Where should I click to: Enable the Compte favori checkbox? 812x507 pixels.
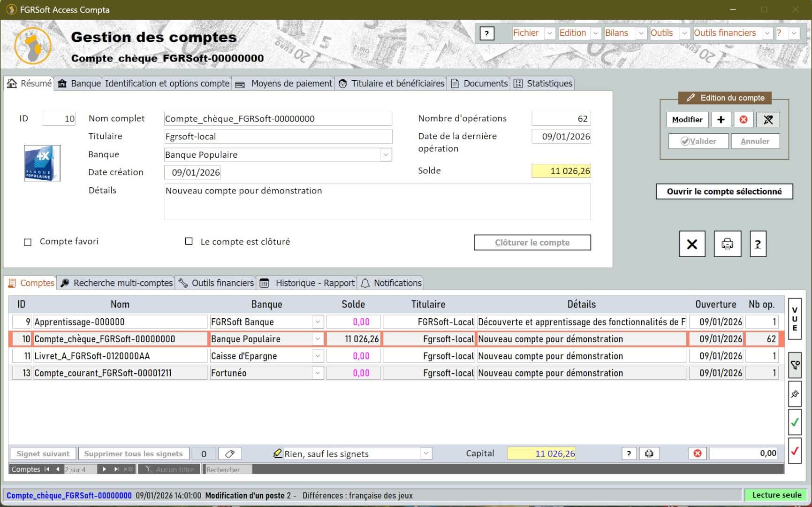pos(28,242)
